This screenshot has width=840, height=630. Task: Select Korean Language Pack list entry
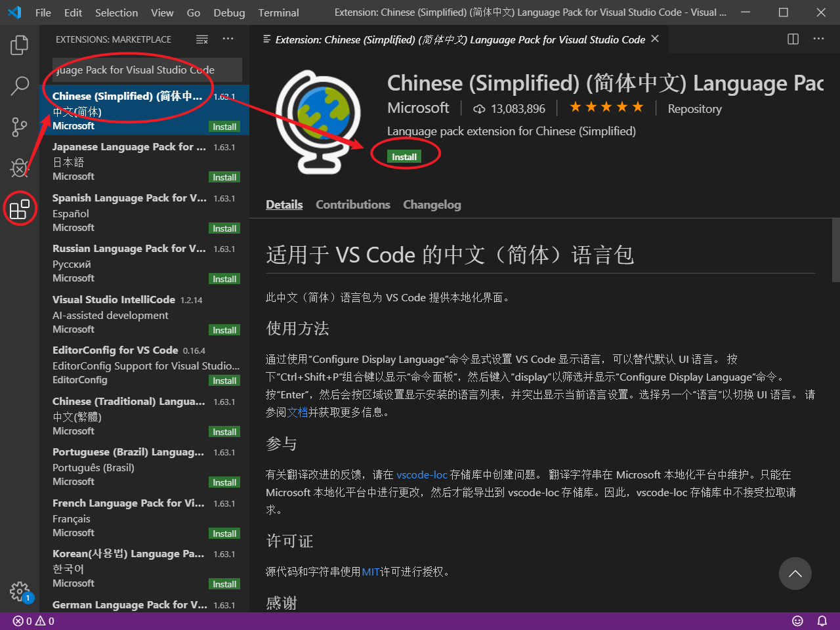pyautogui.click(x=144, y=568)
